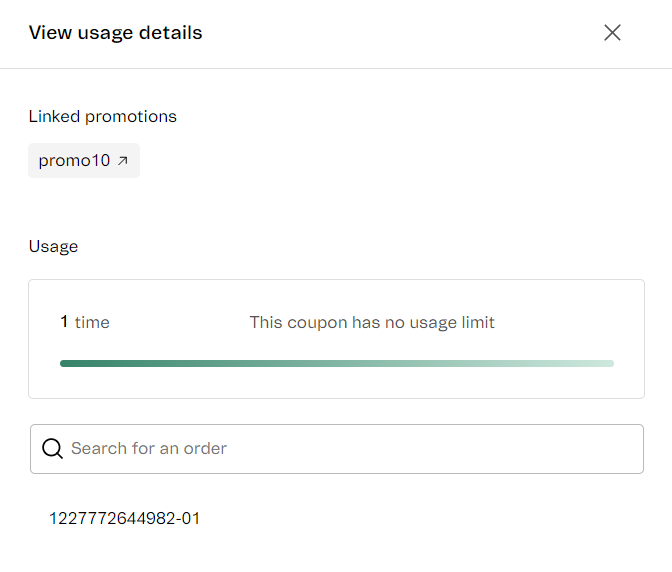The height and width of the screenshot is (572, 672).
Task: Click the magnifying glass search icon
Action: [52, 449]
